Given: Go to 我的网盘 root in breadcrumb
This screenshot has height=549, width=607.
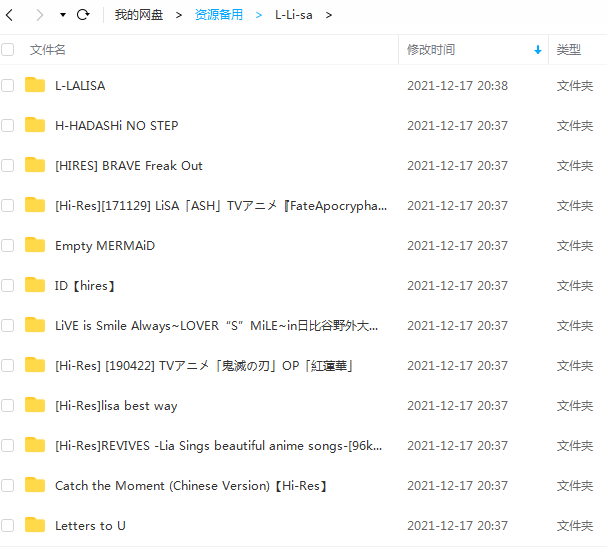Looking at the screenshot, I should [x=139, y=15].
